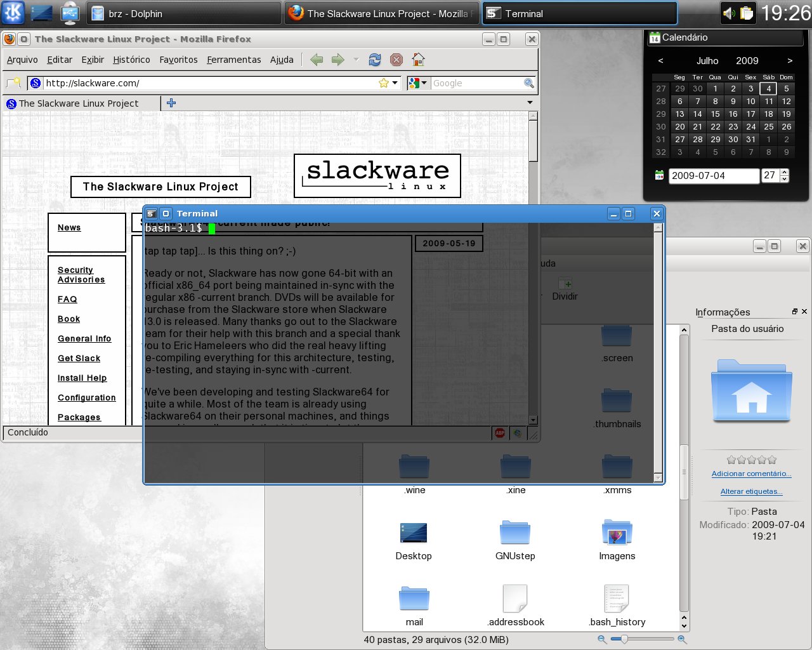Open the Install Help link
Screen dimensions: 812x650
(x=82, y=378)
